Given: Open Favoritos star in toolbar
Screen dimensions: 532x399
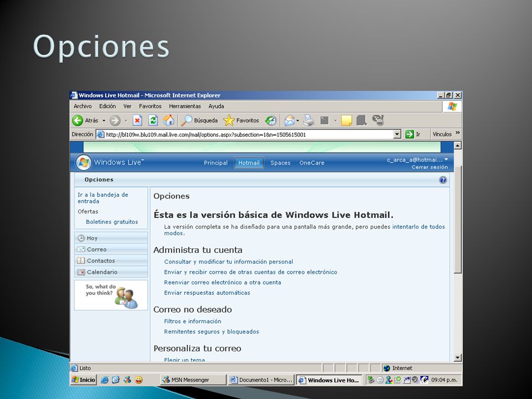Looking at the screenshot, I should pos(241,120).
